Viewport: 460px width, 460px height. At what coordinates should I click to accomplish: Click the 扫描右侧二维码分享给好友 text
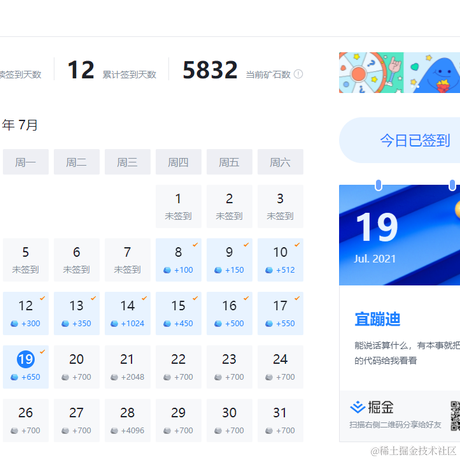(395, 425)
